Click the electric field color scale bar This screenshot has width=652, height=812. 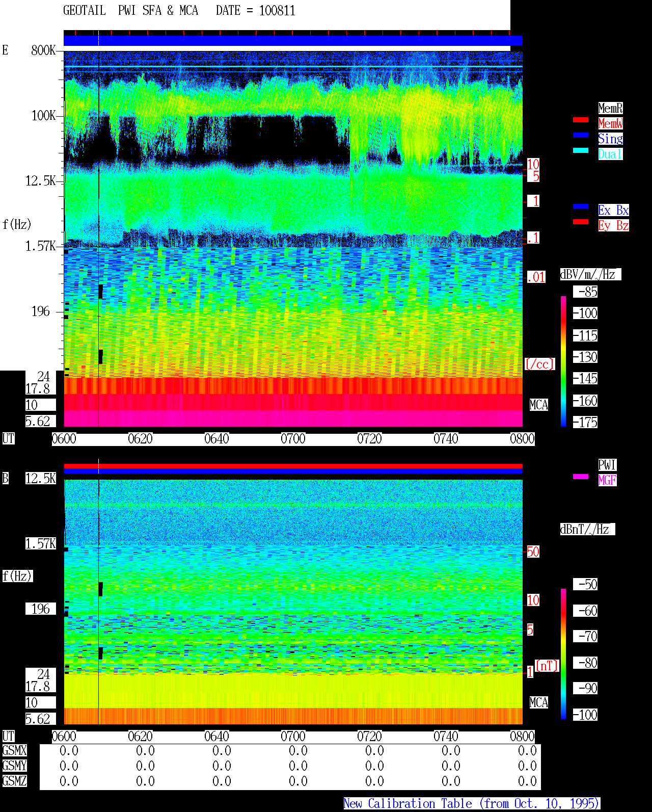click(563, 361)
